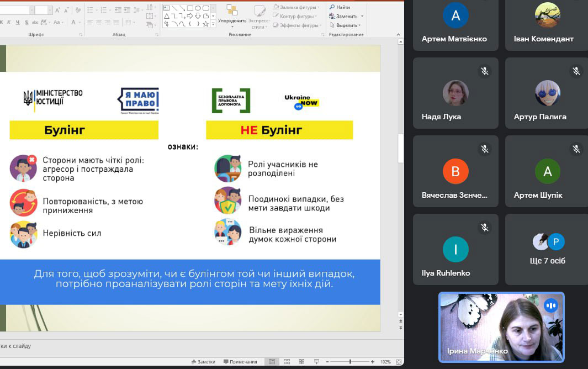Viewport: 588px width, 369px height.
Task: Select Надя Лука participant tile
Action: pos(455,93)
